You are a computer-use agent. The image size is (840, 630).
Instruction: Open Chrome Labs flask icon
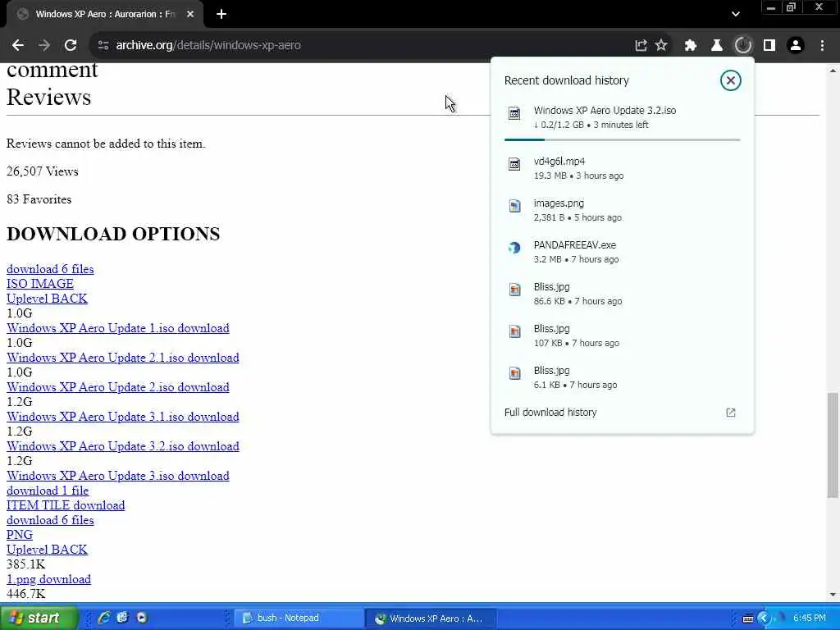(717, 46)
